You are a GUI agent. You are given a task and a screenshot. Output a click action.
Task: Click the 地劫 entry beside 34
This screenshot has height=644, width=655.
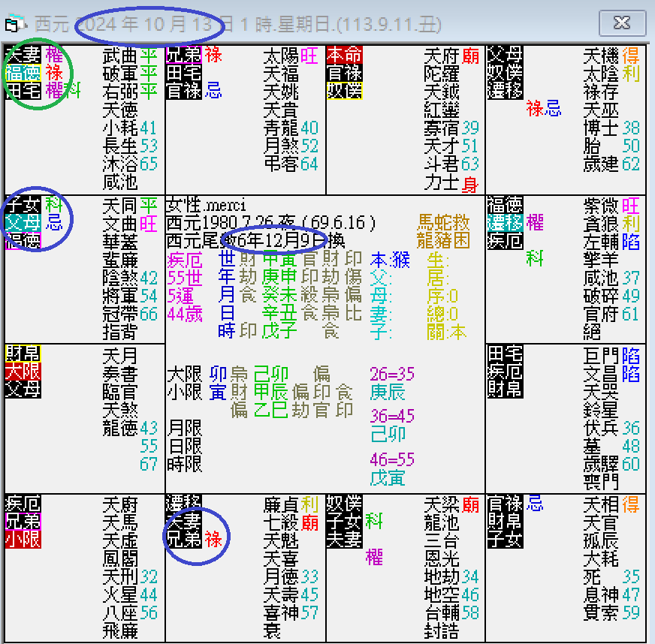click(x=442, y=576)
